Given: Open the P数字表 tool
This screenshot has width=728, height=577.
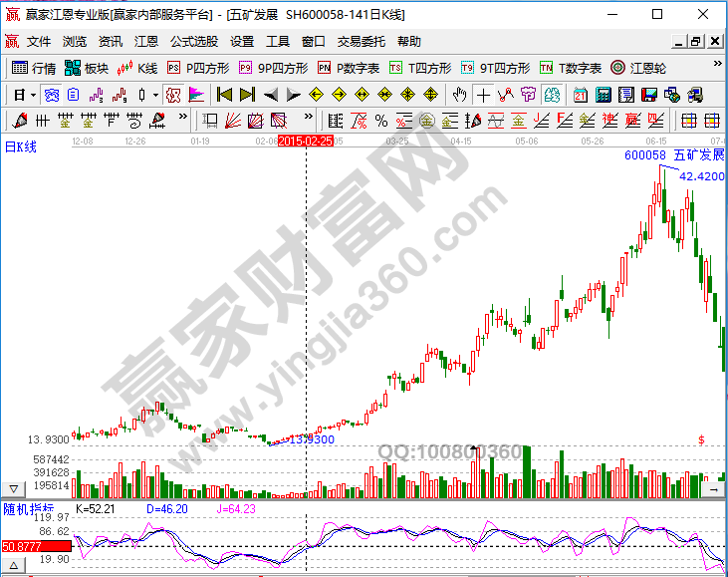Looking at the screenshot, I should click(349, 69).
